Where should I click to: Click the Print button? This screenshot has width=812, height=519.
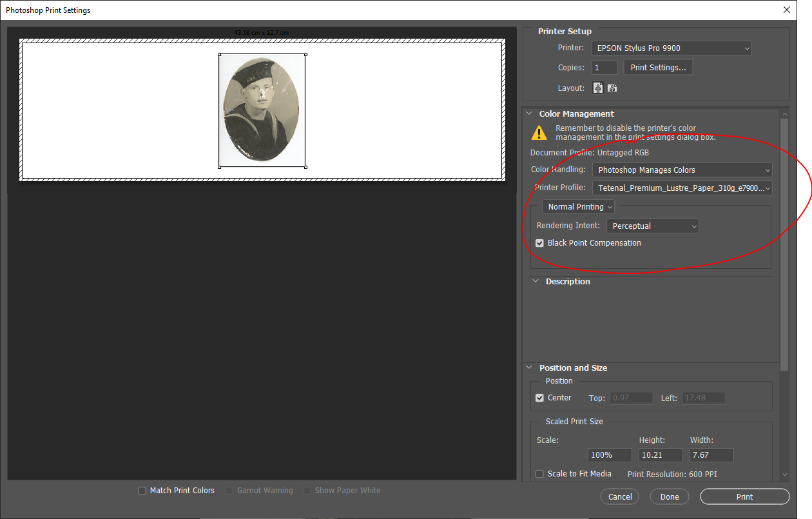744,497
